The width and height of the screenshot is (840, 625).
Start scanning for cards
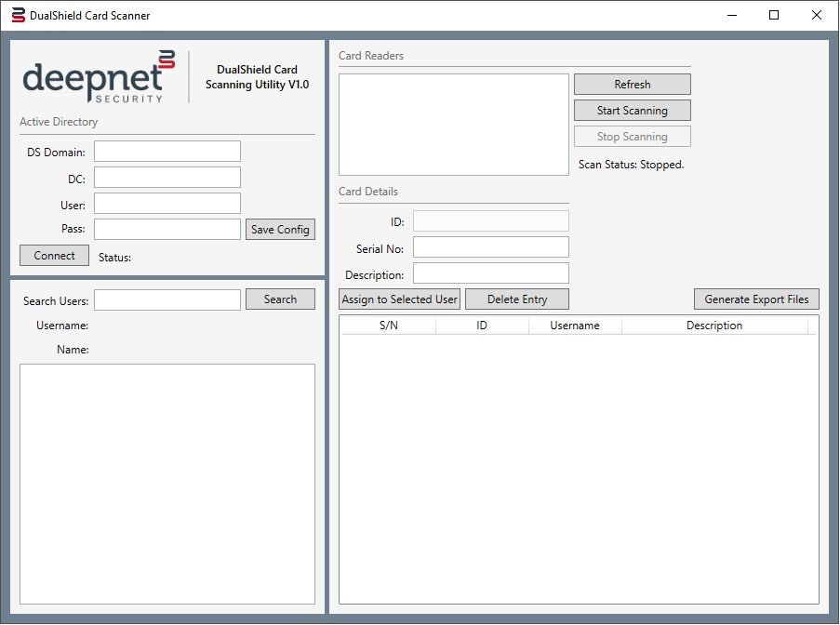pos(632,111)
